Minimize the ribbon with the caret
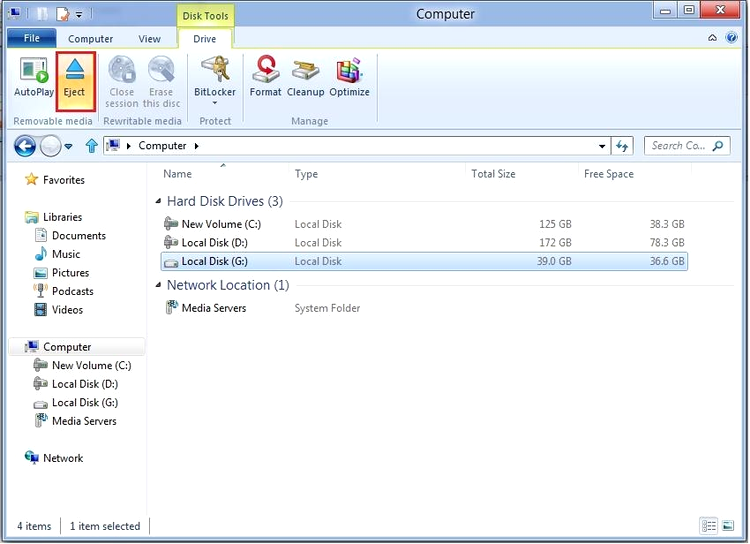Screen dimensions: 750x544 pos(712,38)
